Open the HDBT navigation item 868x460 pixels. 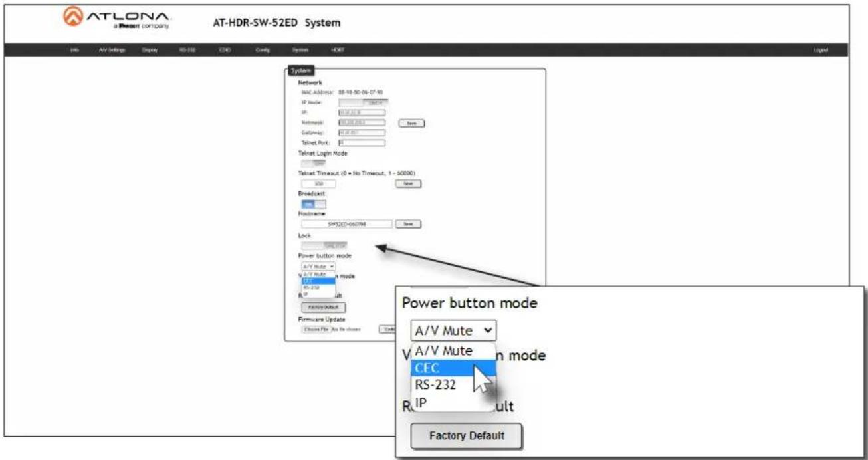[x=338, y=50]
